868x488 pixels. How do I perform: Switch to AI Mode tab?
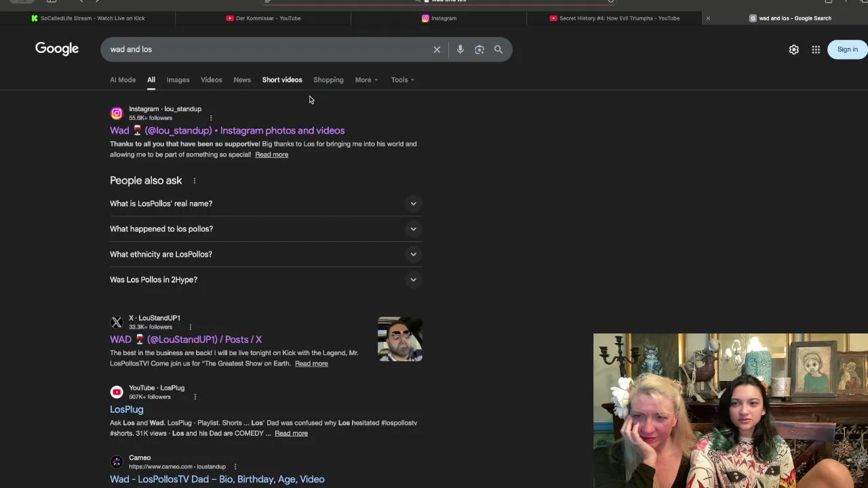(123, 80)
